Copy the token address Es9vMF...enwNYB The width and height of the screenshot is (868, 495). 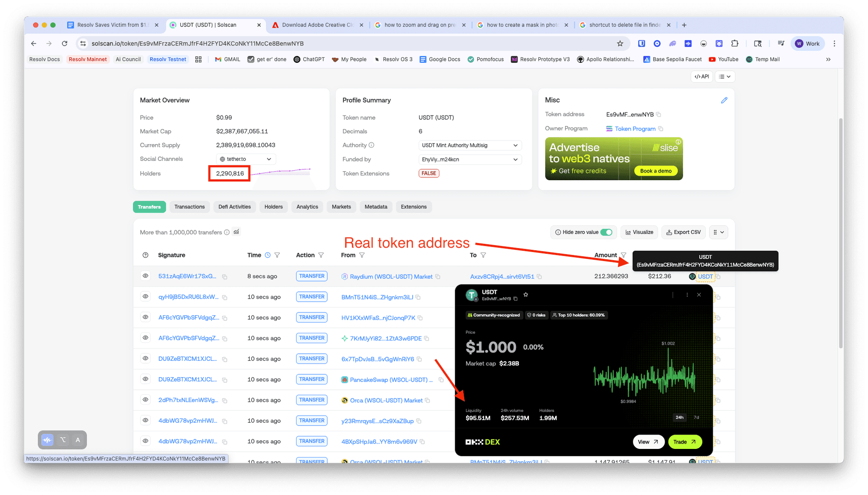[659, 115]
